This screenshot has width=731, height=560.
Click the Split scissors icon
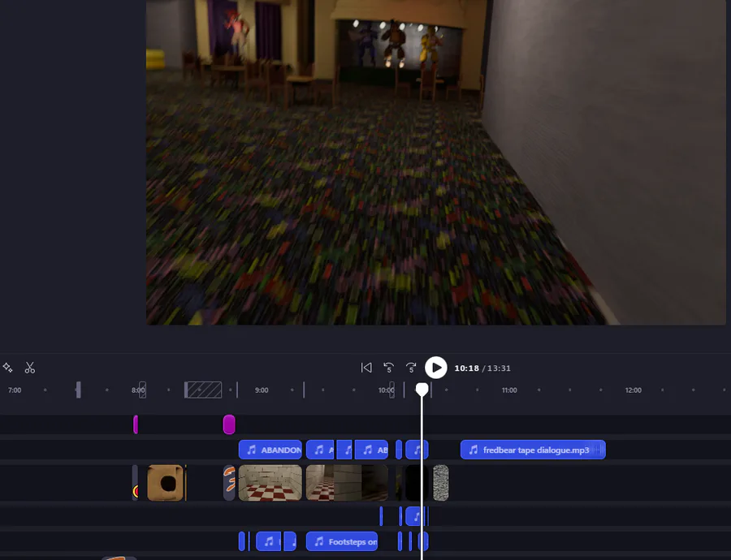click(30, 368)
